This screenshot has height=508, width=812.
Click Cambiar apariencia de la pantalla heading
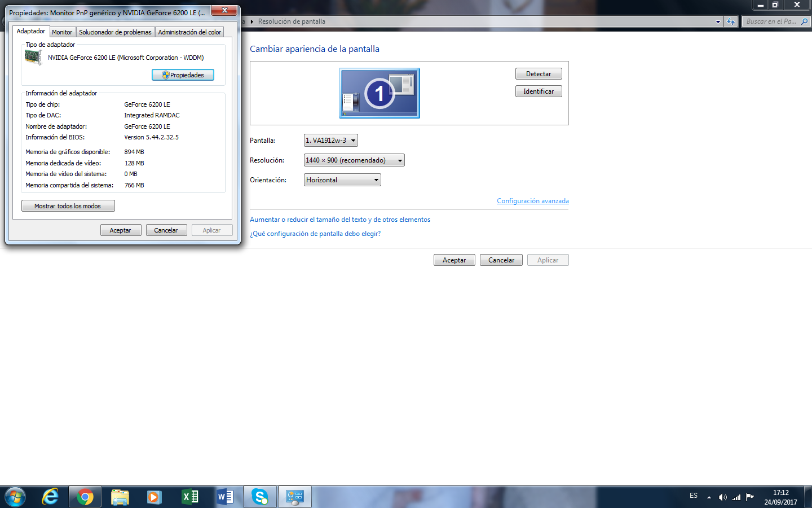(x=315, y=49)
